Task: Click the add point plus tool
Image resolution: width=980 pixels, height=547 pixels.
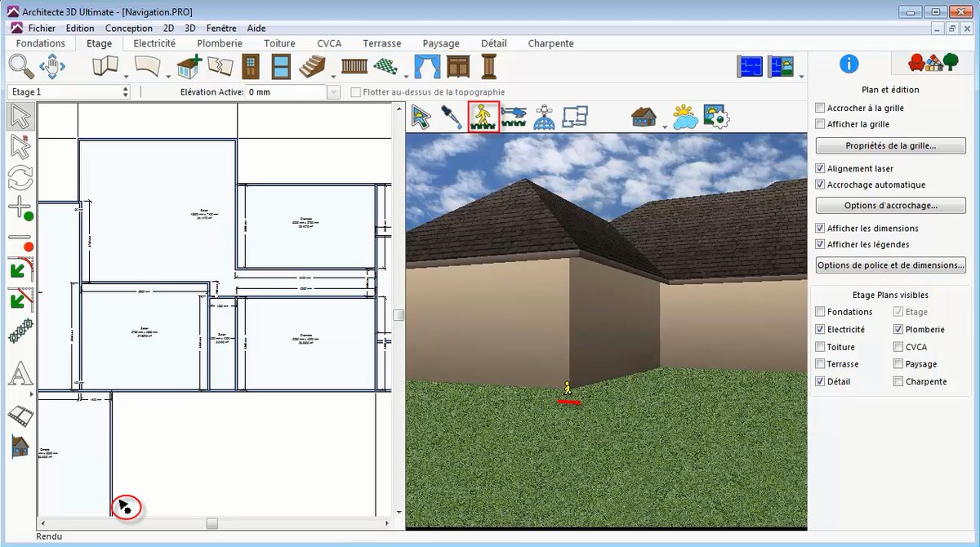Action: [20, 207]
